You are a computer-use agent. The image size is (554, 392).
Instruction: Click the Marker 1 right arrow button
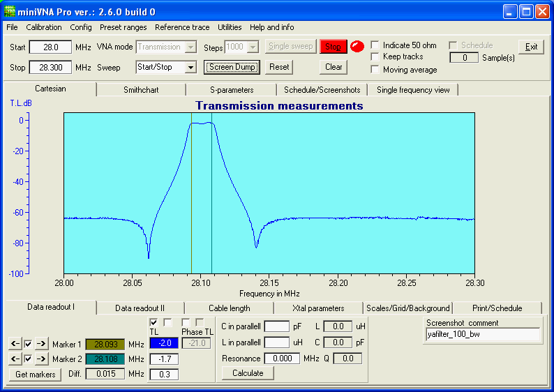pos(41,344)
